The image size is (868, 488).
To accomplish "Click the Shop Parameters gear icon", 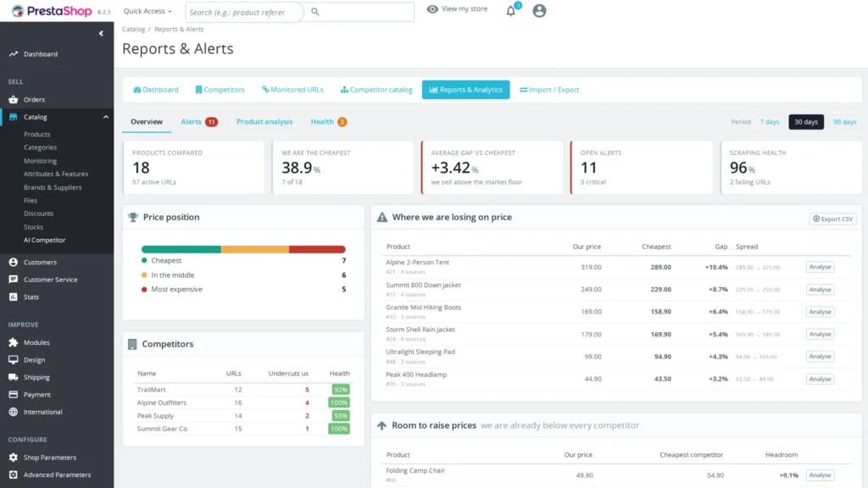I will click(x=14, y=457).
